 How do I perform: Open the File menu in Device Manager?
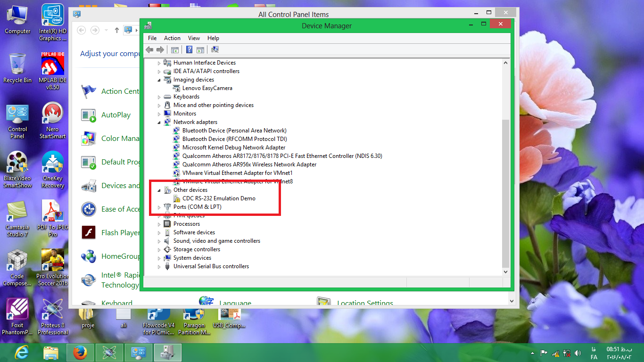[x=152, y=38]
